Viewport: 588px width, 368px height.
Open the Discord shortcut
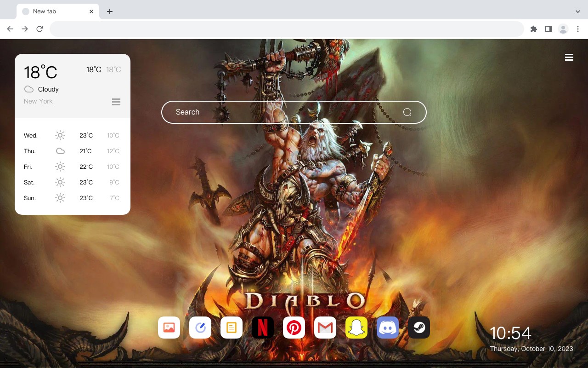coord(388,328)
